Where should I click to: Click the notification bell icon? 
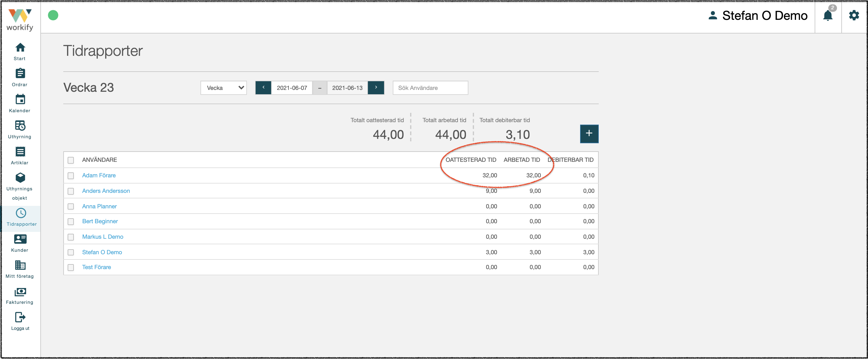[828, 16]
